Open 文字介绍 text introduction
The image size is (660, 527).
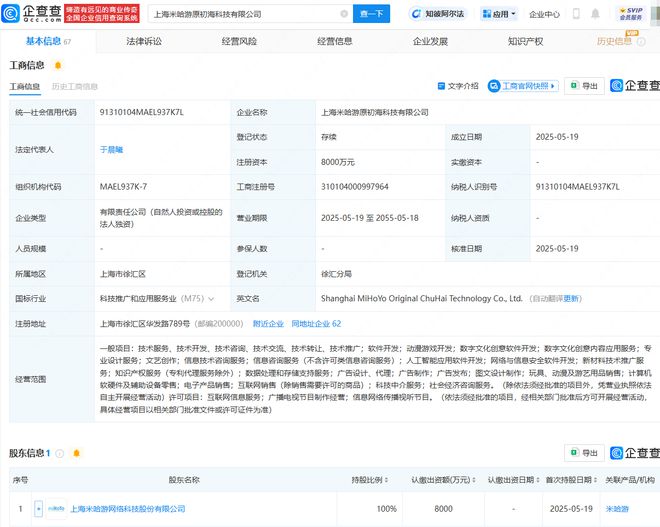point(458,86)
